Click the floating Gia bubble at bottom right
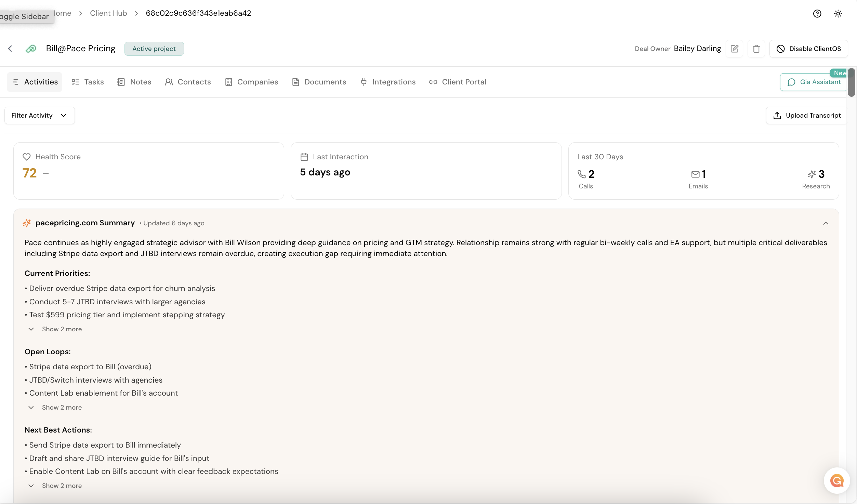 837,480
